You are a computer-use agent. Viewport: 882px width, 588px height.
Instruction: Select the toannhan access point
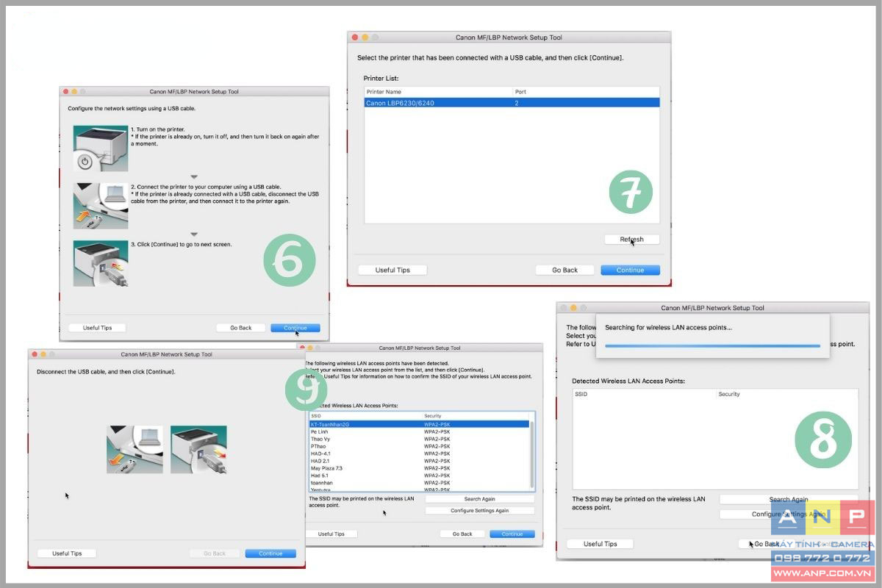(419, 483)
